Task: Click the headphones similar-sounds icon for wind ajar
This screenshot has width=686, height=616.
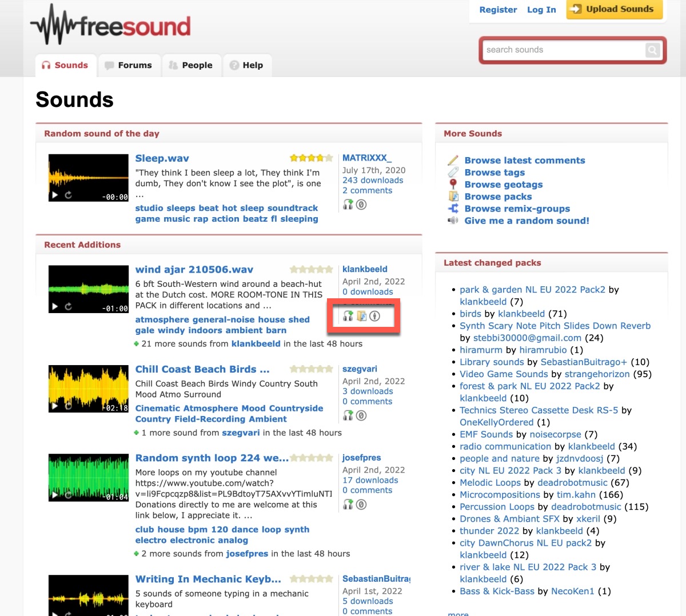Action: 348,315
